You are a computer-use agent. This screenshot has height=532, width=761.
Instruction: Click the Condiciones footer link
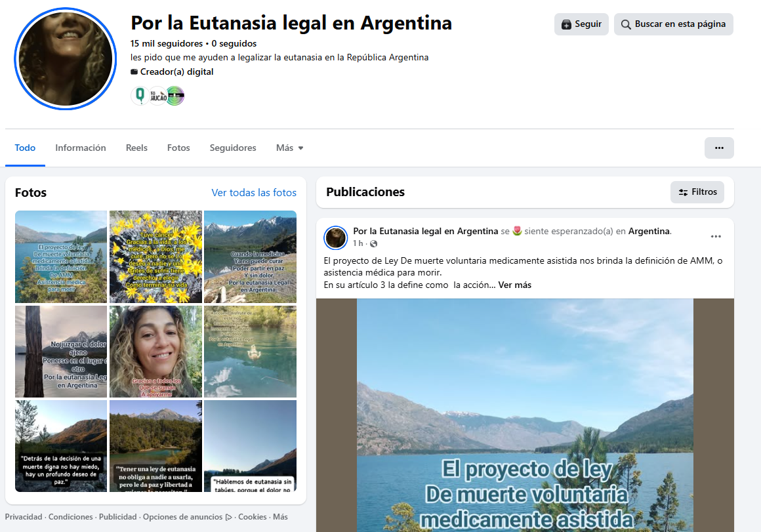click(x=70, y=517)
